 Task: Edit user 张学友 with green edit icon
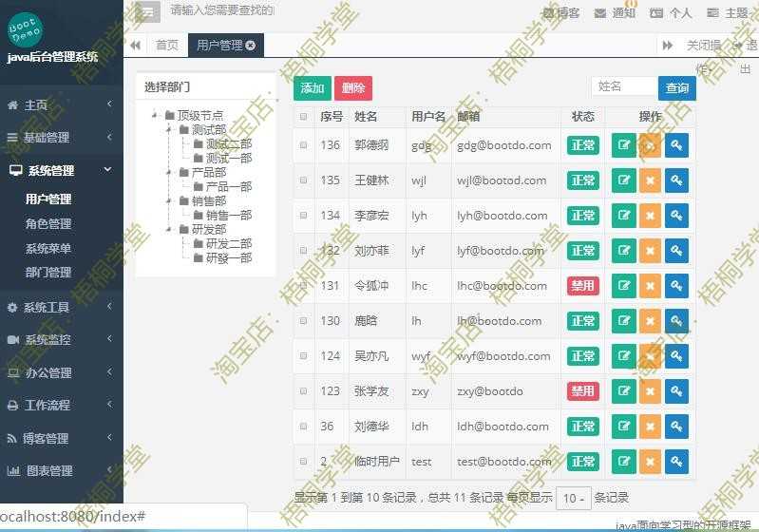[x=624, y=391]
